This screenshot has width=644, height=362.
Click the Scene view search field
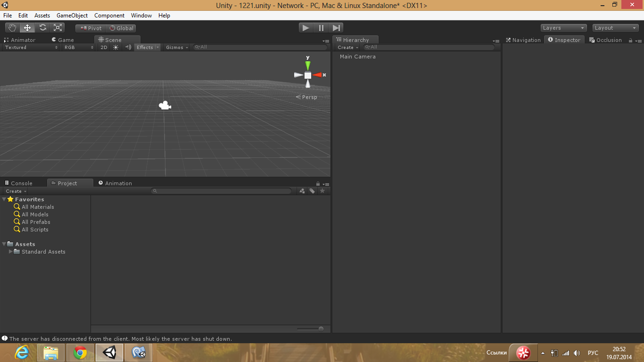tap(260, 47)
